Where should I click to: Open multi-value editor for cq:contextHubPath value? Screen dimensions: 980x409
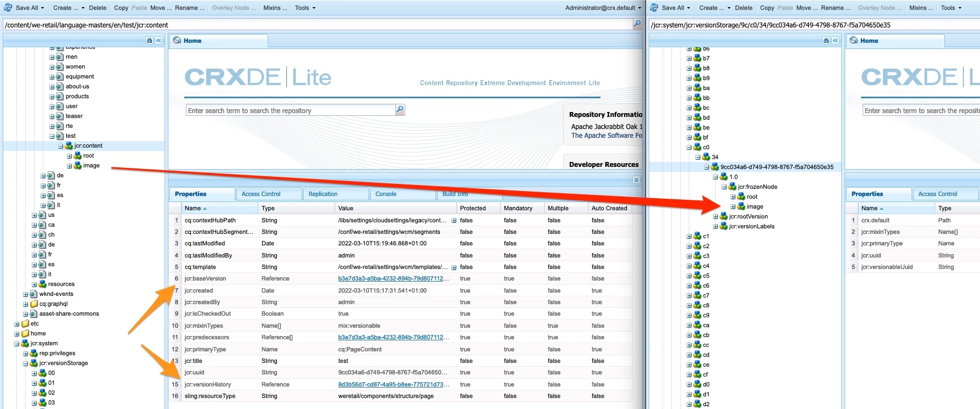click(x=454, y=221)
